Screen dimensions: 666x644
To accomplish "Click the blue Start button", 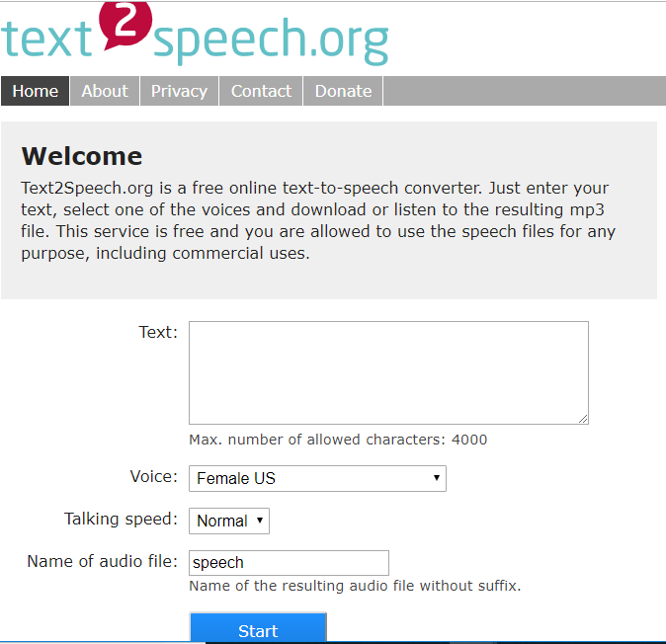I will point(258,628).
